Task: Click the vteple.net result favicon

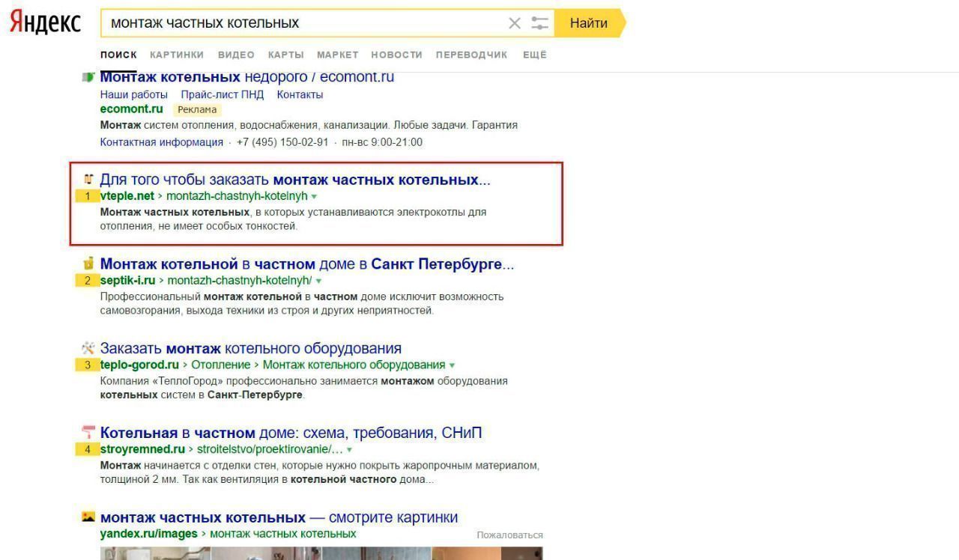Action: click(88, 180)
